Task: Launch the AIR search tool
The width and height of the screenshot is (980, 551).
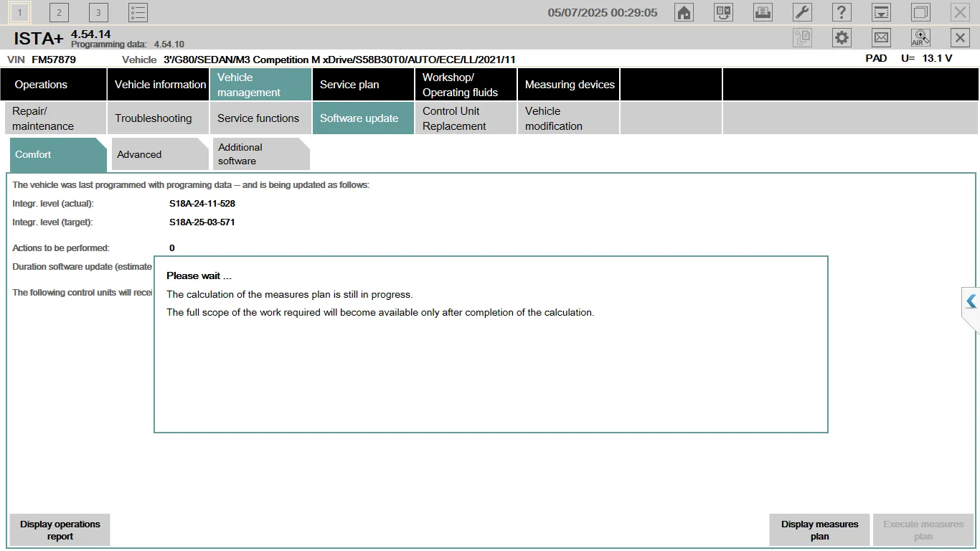Action: tap(920, 38)
